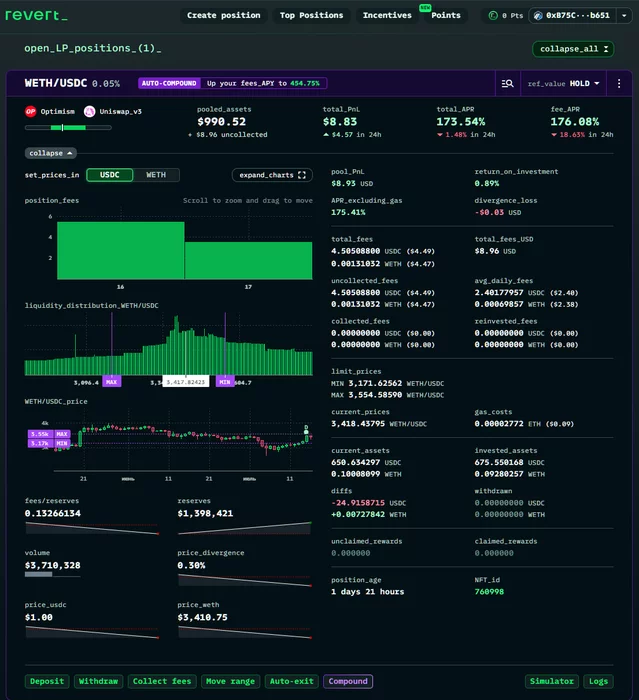Click the WETH/USDC pair title
Viewport: 639px width, 700px height.
[56, 83]
